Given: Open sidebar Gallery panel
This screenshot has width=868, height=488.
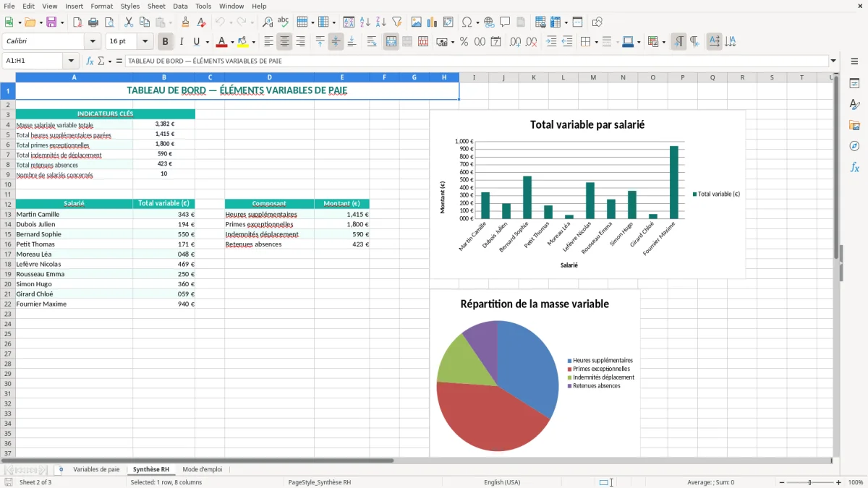Looking at the screenshot, I should 854,125.
